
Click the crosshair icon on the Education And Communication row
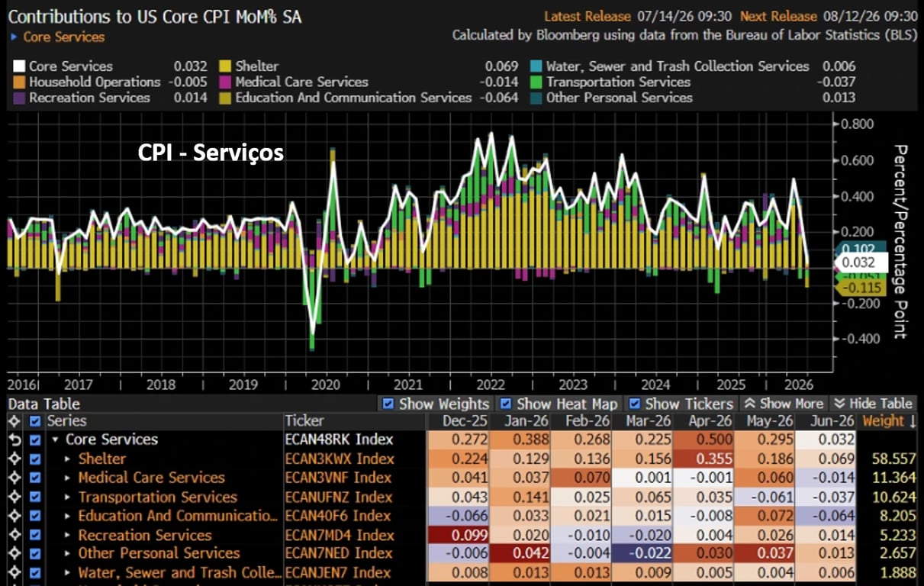pos(13,516)
